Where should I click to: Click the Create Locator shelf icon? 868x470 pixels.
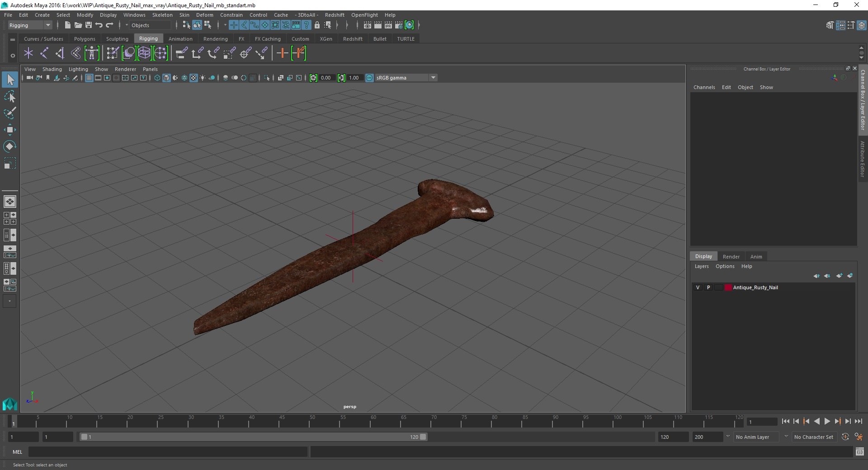[x=28, y=53]
